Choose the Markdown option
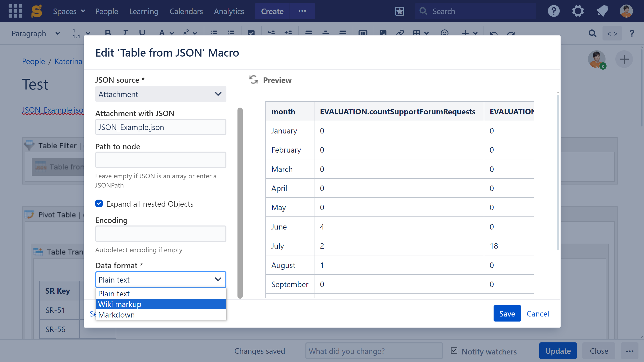 [160, 315]
